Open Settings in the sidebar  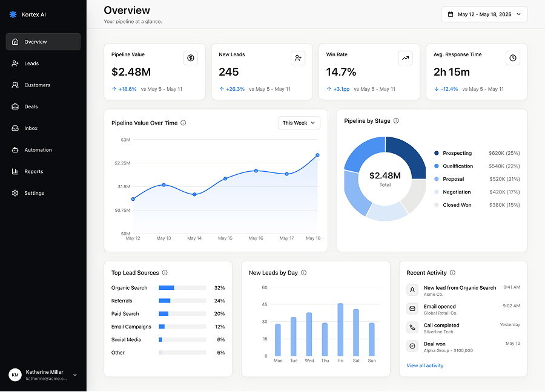[x=43, y=193]
